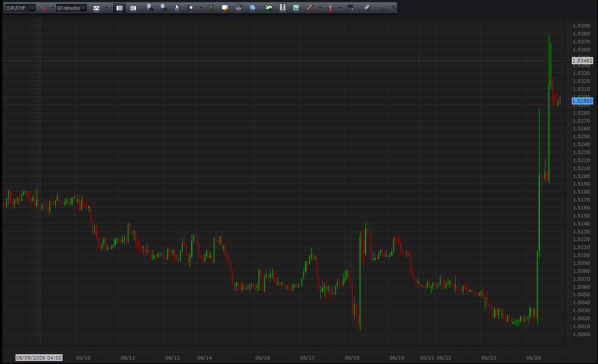Click the ABC add text label icon
Viewport: 598px width, 364px height.
click(351, 8)
